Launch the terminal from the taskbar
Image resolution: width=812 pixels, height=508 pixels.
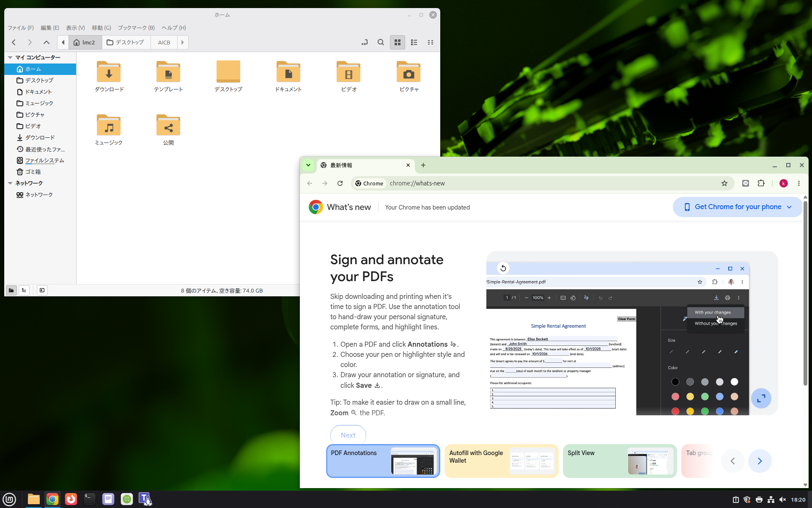(90, 500)
